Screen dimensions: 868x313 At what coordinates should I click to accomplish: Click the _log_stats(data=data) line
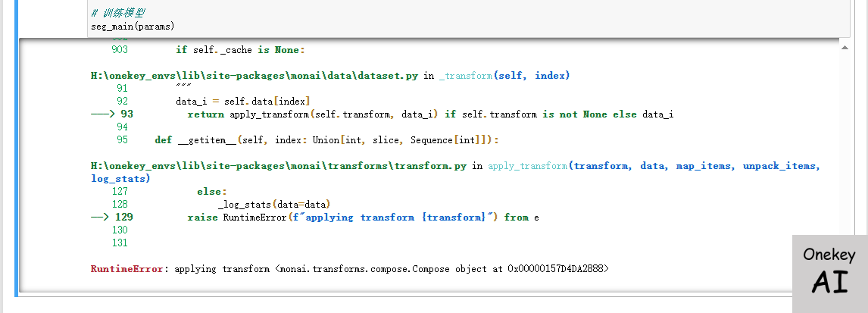[x=274, y=205]
